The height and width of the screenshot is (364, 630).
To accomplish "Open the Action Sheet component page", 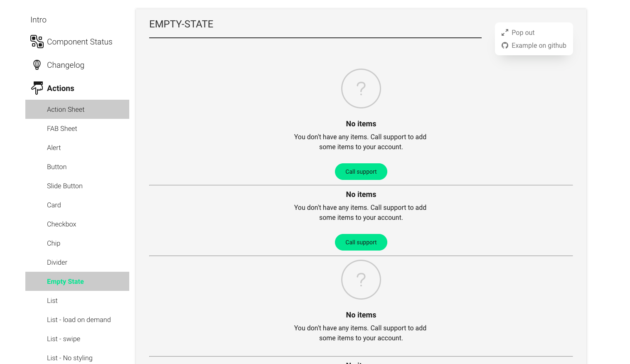I will (x=66, y=109).
